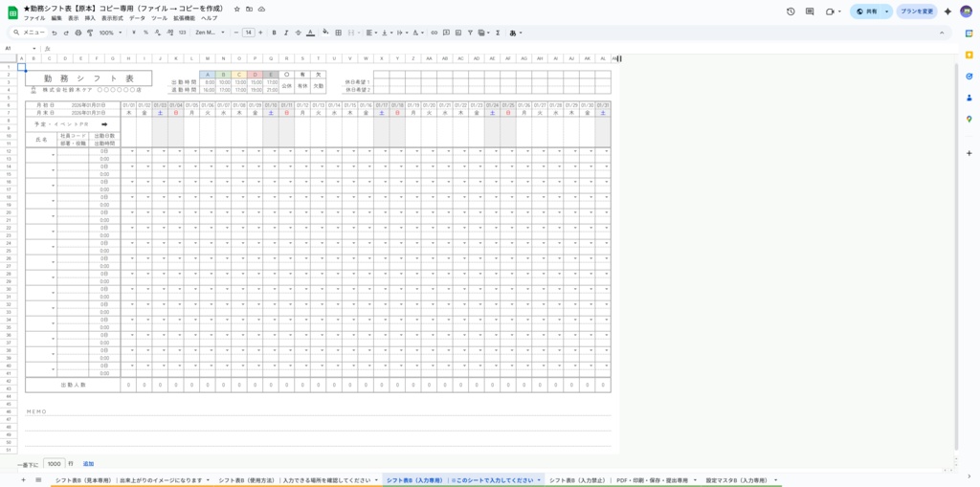Click the プランを変更 button
Screen dimensions: 980x487
(917, 11)
